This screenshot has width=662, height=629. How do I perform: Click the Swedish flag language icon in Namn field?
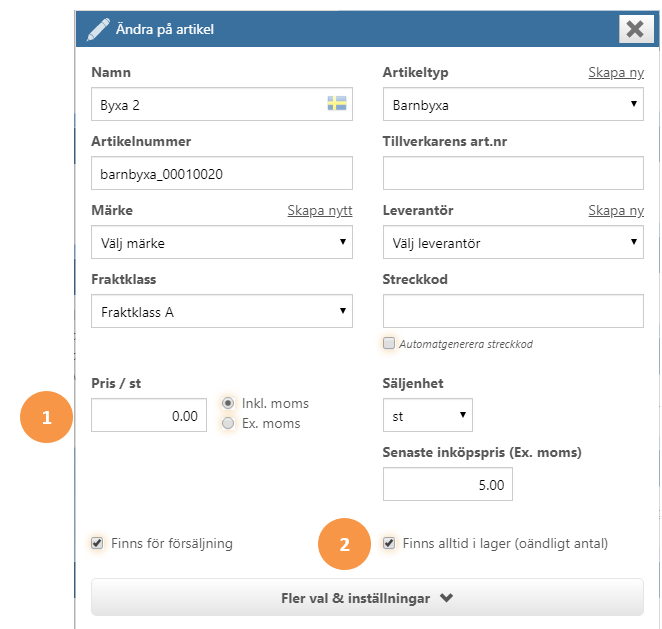[x=336, y=103]
